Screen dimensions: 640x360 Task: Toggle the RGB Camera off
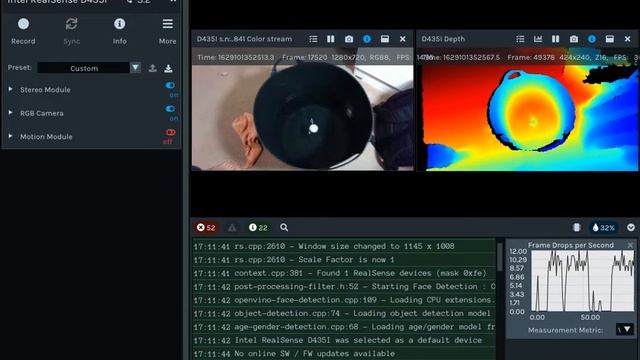click(170, 109)
